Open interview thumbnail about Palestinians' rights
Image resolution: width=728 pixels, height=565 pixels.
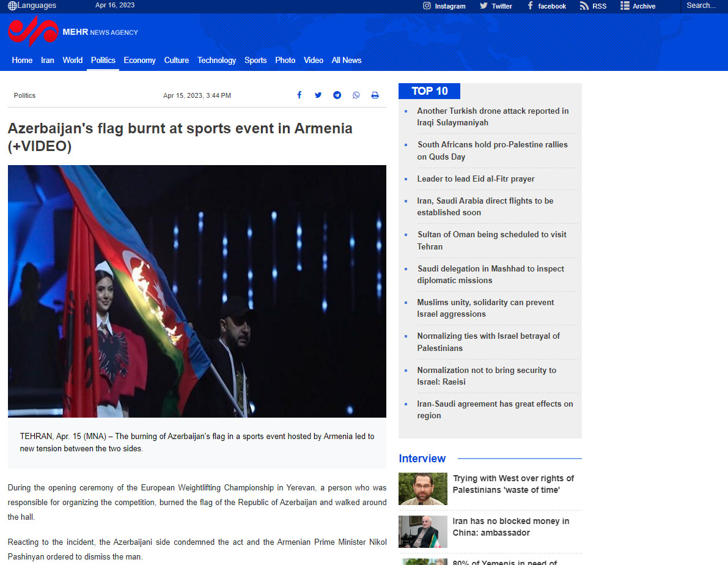[422, 489]
